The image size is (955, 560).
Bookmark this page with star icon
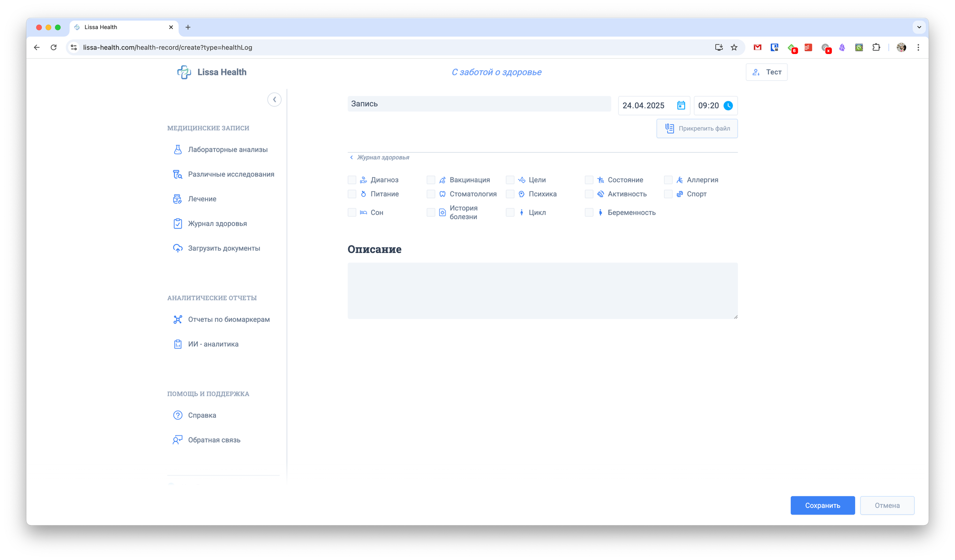734,47
